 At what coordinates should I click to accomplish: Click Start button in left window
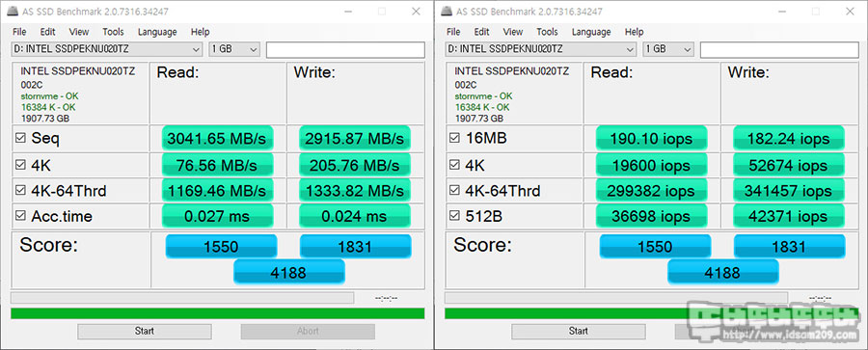point(145,331)
